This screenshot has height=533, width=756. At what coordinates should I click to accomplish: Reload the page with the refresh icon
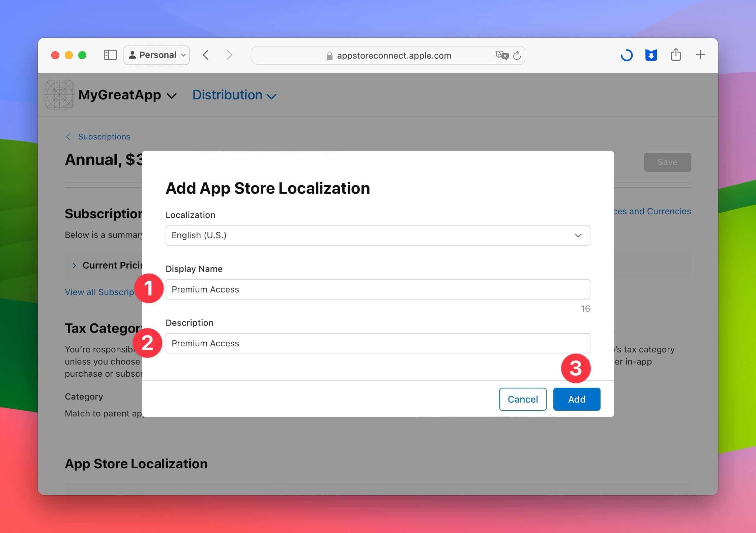(517, 55)
